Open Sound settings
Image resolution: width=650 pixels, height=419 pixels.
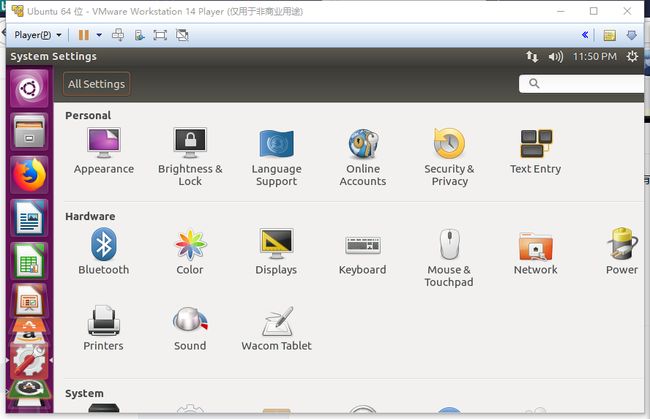click(x=190, y=328)
